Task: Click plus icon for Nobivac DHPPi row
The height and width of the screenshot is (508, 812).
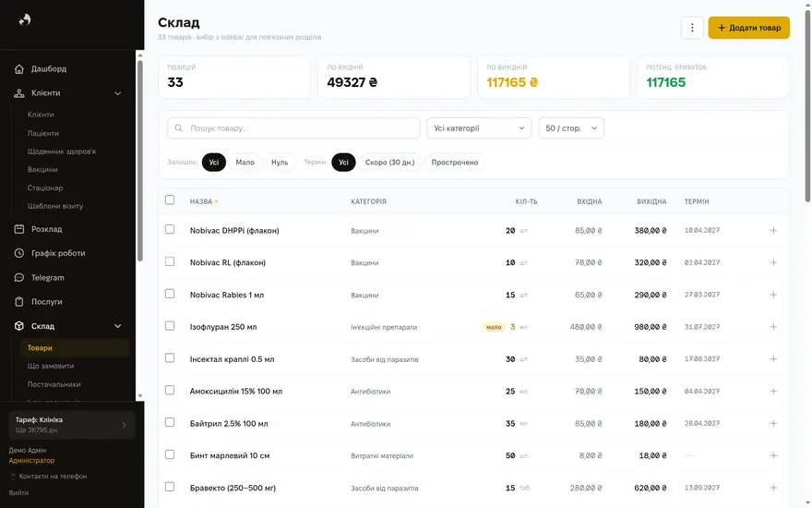Action: pos(773,230)
